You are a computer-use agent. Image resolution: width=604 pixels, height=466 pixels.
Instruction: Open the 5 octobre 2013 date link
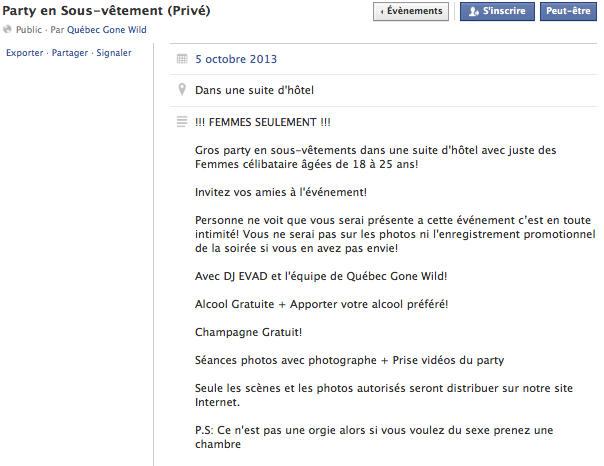[236, 59]
